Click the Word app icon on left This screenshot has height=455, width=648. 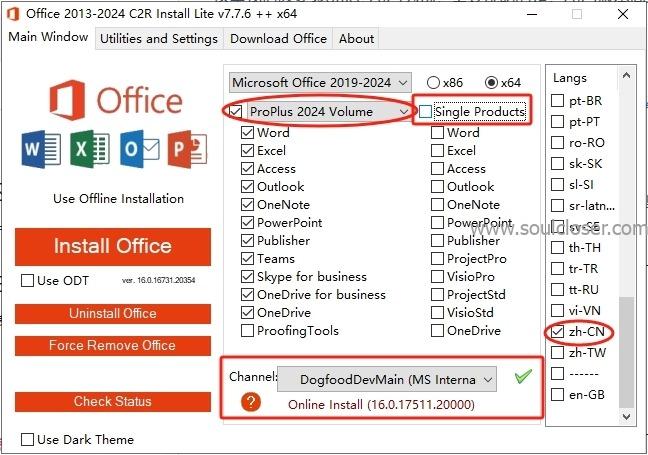(x=41, y=149)
